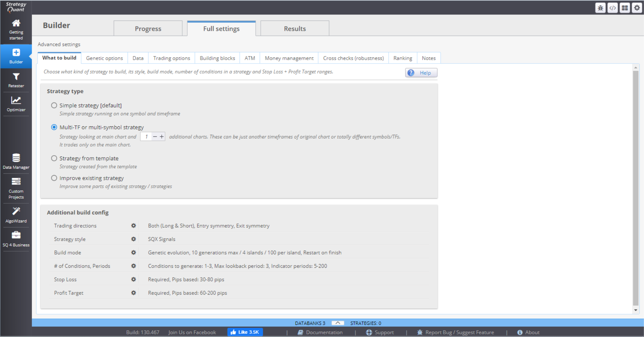The image size is (644, 337).
Task: Click the StrategyQuant logo
Action: 16,7
